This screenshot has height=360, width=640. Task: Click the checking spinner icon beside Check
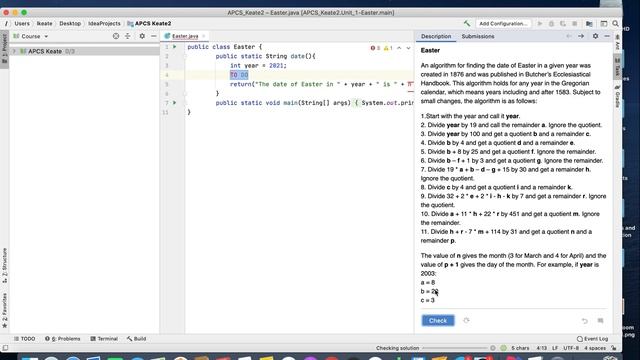[466, 320]
